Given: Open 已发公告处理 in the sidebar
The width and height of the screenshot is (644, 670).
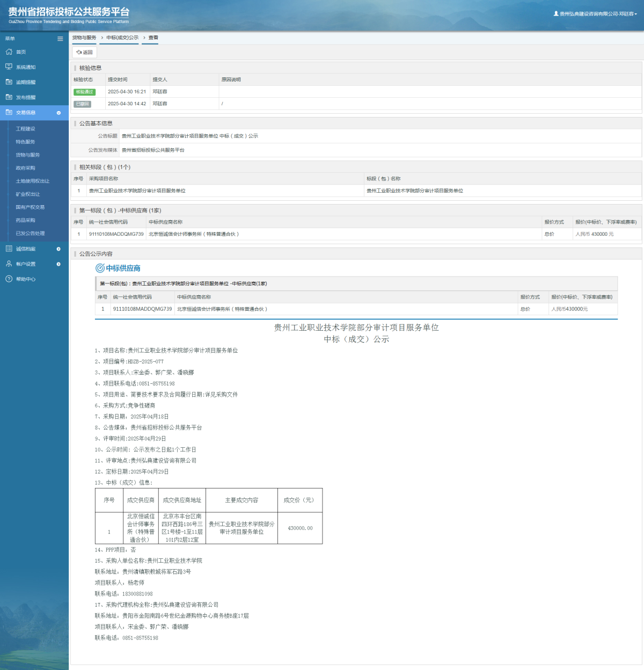Looking at the screenshot, I should [30, 234].
